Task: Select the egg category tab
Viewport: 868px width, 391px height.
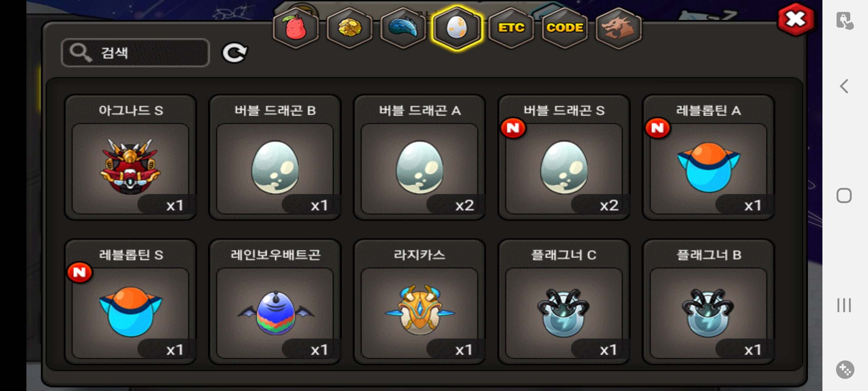Action: click(x=457, y=28)
